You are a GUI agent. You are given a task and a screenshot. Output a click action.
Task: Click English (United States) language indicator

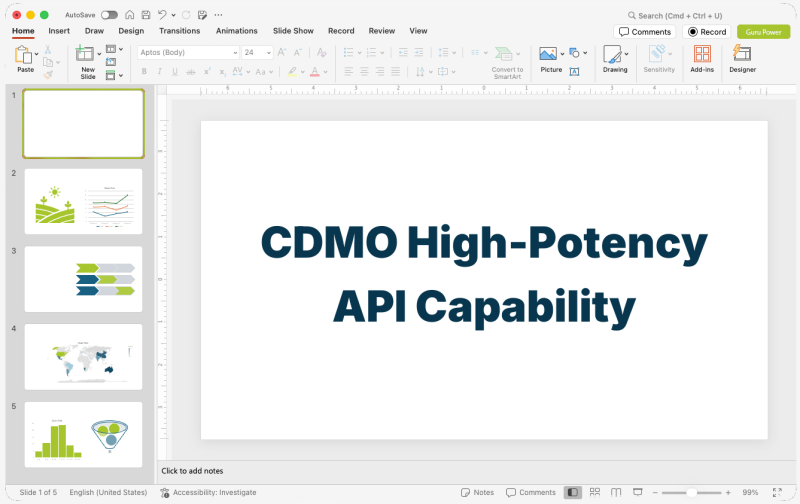pyautogui.click(x=108, y=492)
